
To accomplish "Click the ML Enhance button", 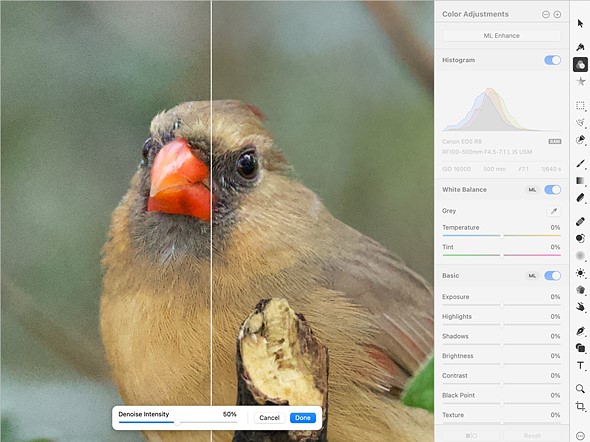I will pos(502,36).
